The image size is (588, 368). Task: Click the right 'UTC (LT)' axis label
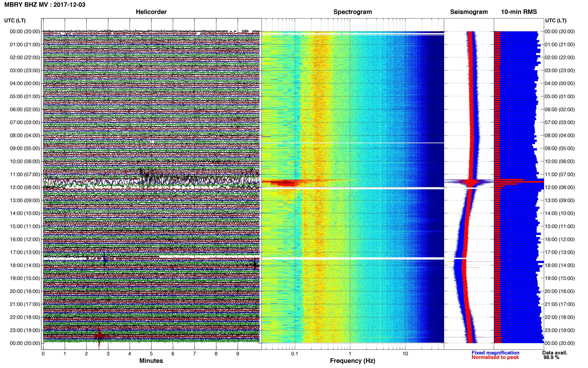pyautogui.click(x=556, y=20)
